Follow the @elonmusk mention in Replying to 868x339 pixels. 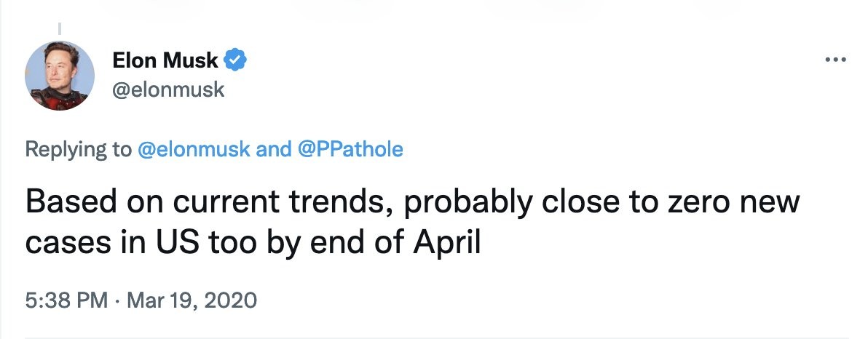click(194, 150)
